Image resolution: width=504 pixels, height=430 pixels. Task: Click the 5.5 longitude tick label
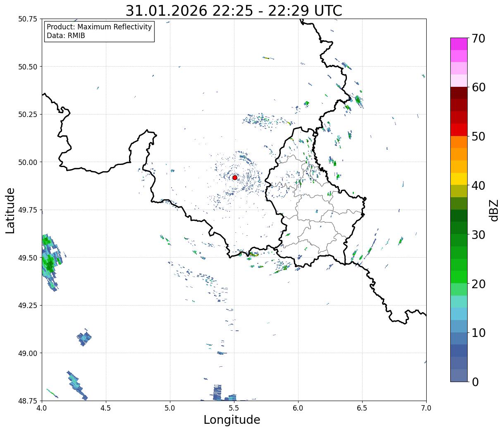(x=234, y=408)
